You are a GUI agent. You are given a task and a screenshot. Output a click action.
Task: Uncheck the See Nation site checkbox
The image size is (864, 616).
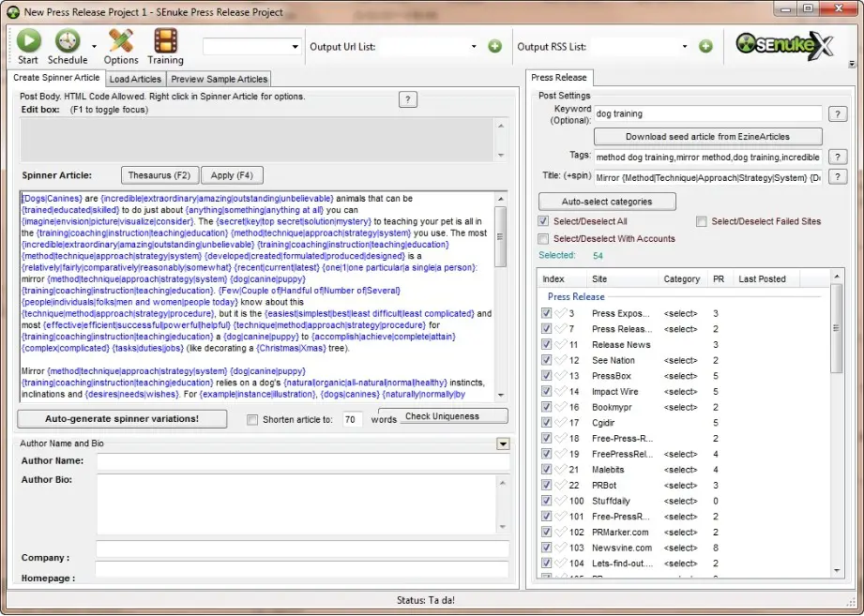[546, 360]
